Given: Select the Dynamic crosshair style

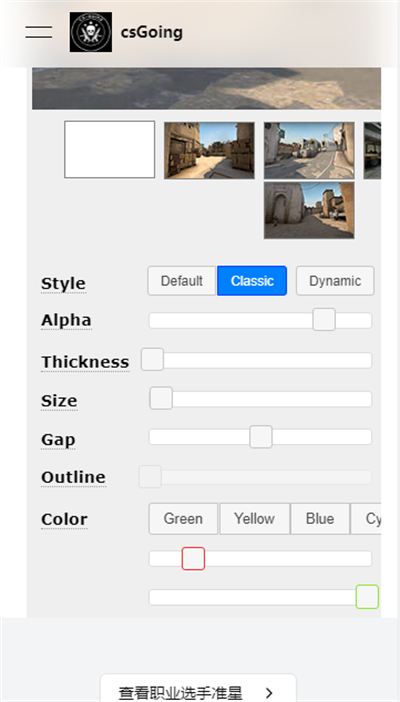Looking at the screenshot, I should [x=335, y=281].
